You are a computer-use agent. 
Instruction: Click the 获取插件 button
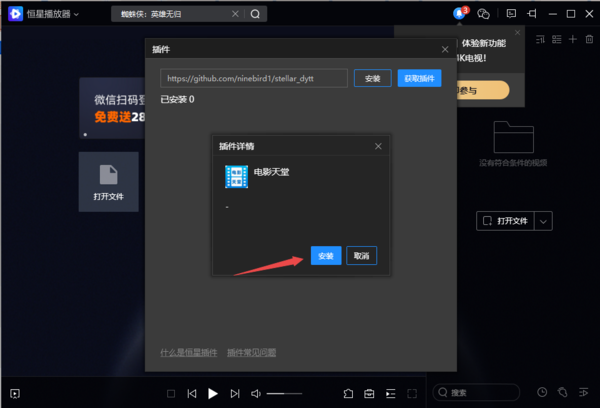pyautogui.click(x=419, y=78)
